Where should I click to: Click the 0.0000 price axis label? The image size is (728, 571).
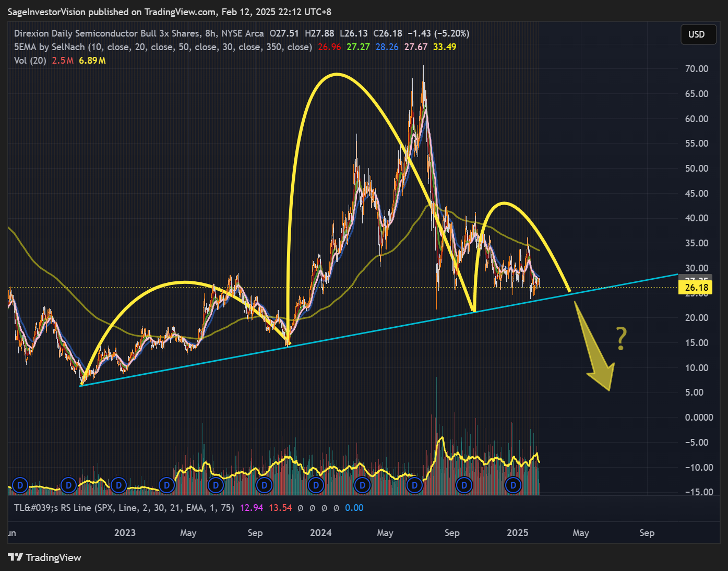pos(699,418)
